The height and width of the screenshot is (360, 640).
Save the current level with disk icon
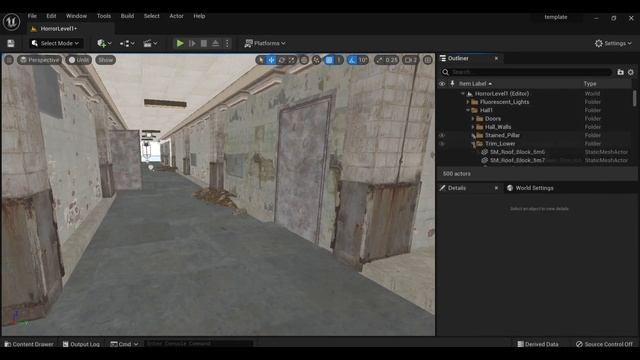(x=11, y=43)
